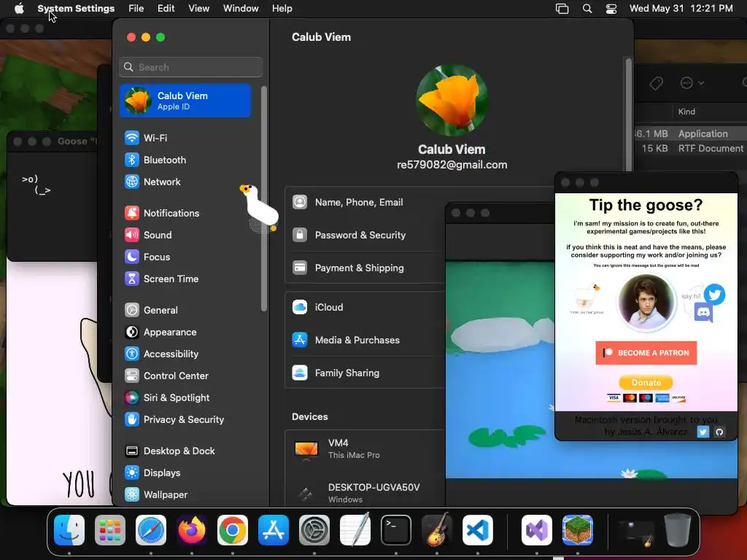Click the yellow Donate button
The height and width of the screenshot is (560, 747).
click(646, 382)
